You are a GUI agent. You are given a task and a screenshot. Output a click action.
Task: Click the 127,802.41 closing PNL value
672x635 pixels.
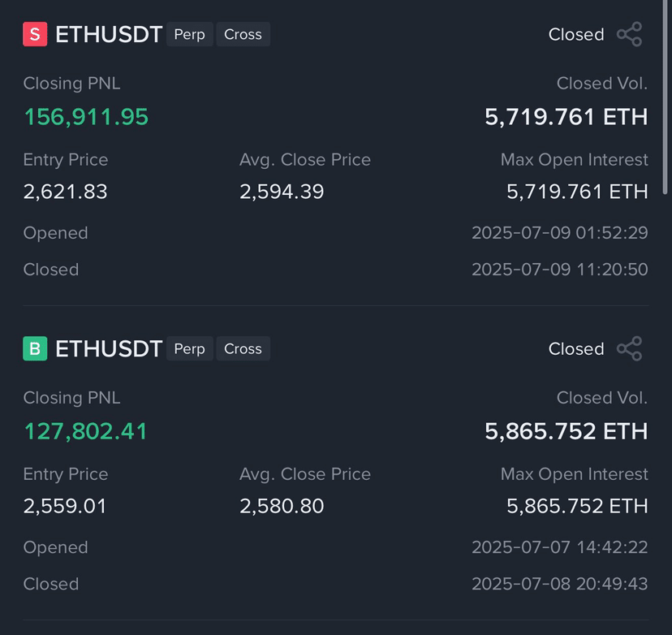(x=86, y=431)
